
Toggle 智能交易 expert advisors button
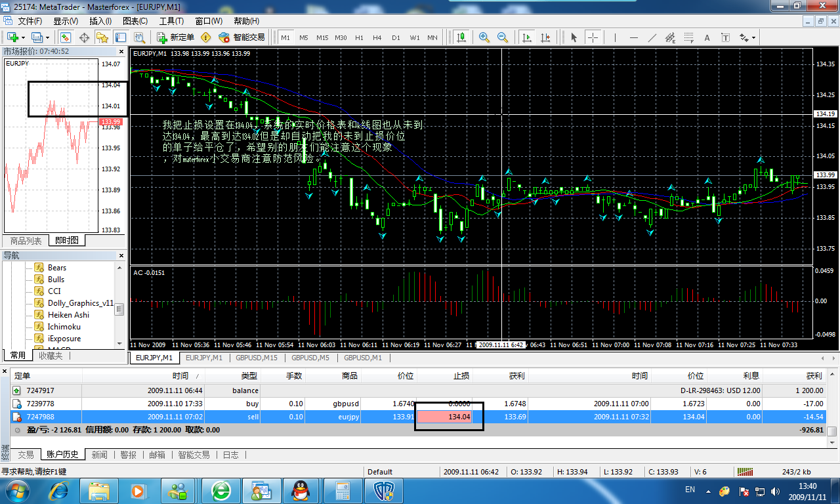coord(241,37)
